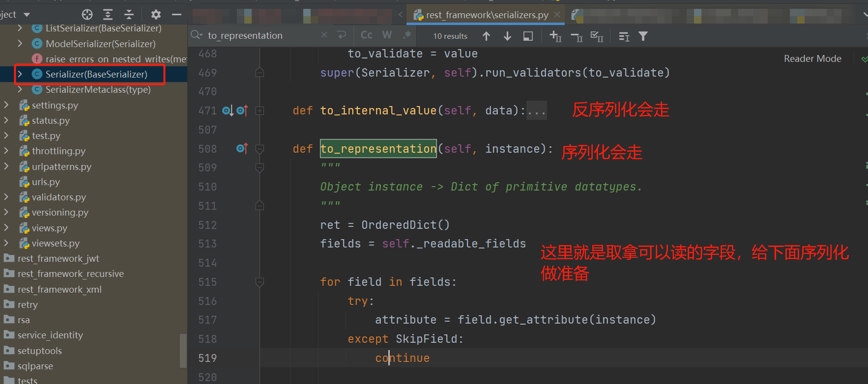
Task: Click the Collapse All icon in Project panel
Action: [129, 14]
